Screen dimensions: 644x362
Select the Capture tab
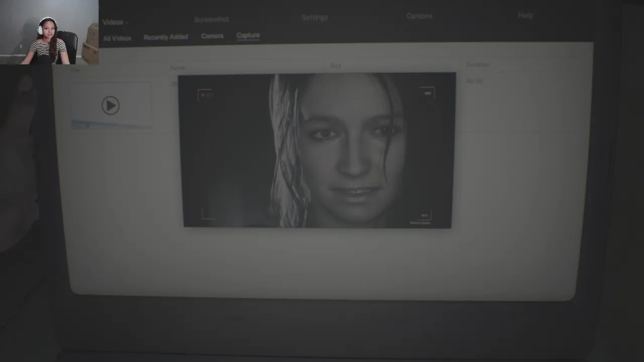(x=248, y=35)
